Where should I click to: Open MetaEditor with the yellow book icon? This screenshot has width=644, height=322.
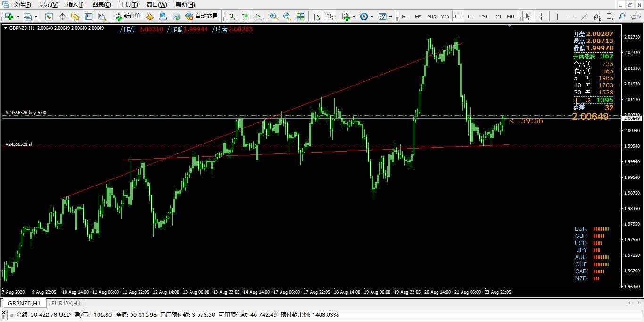150,17
